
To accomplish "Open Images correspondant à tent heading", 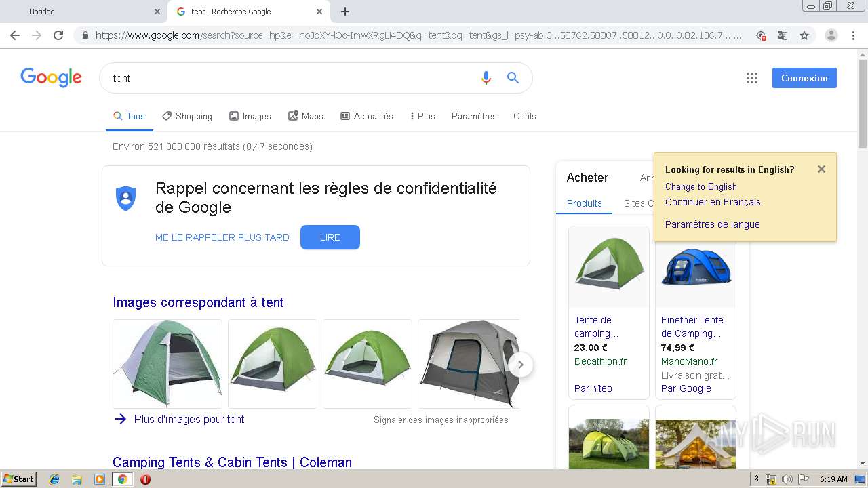I will point(198,302).
